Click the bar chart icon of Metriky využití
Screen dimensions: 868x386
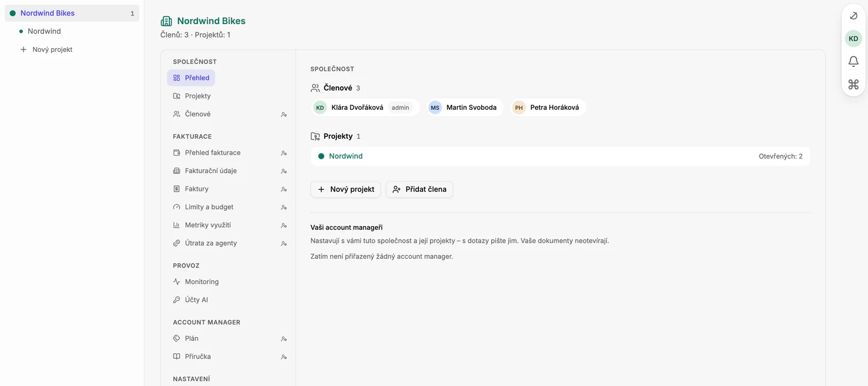pyautogui.click(x=177, y=225)
